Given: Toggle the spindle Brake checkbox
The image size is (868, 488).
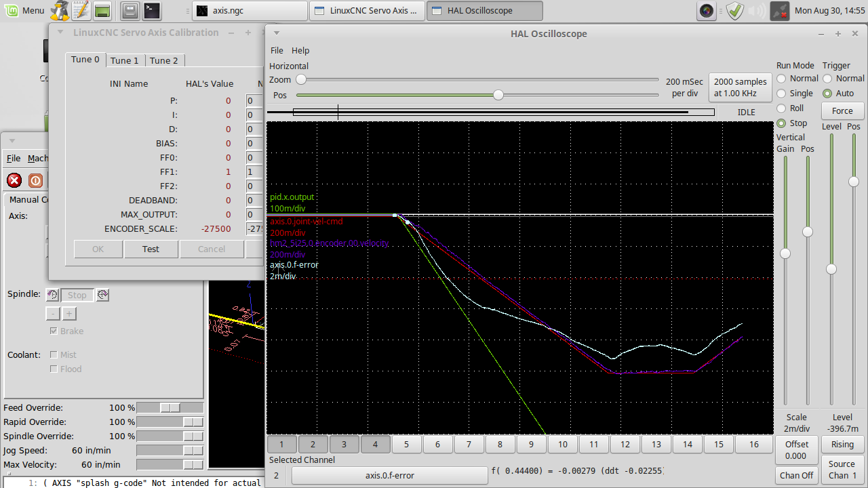Looking at the screenshot, I should pyautogui.click(x=54, y=331).
